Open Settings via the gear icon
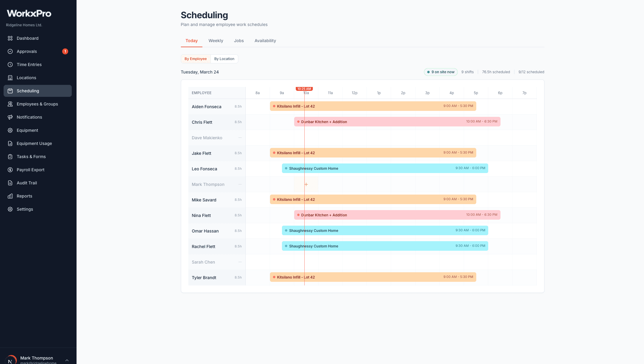Viewport: 644px width, 364px height. pyautogui.click(x=25, y=209)
